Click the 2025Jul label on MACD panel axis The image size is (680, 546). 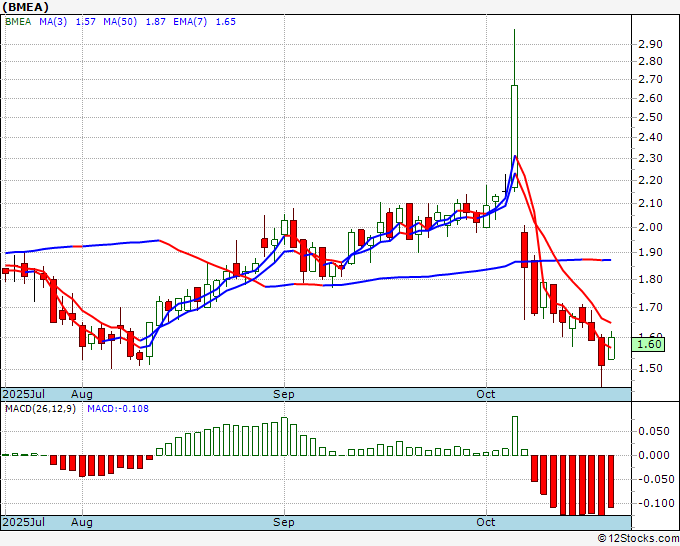23,522
